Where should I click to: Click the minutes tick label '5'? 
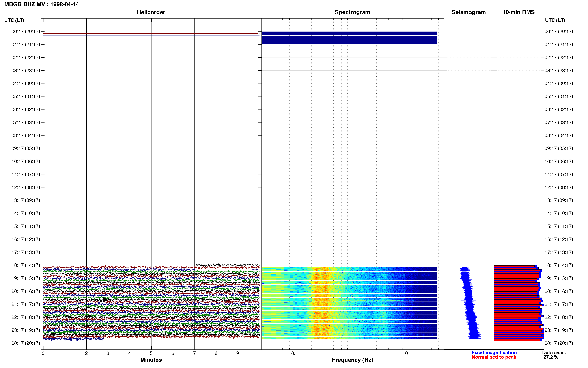151,353
